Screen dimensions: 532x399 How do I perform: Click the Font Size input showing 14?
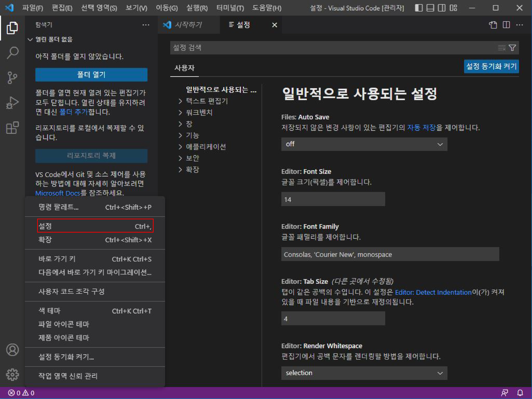pyautogui.click(x=333, y=199)
